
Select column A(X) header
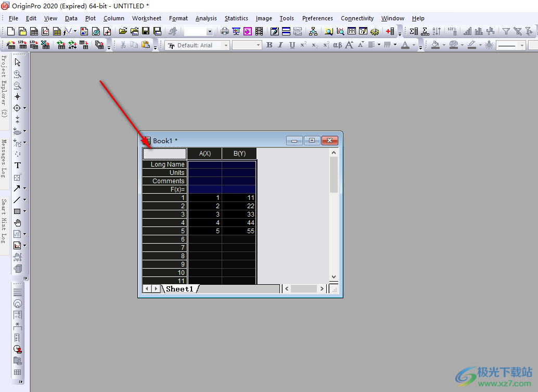pyautogui.click(x=205, y=154)
